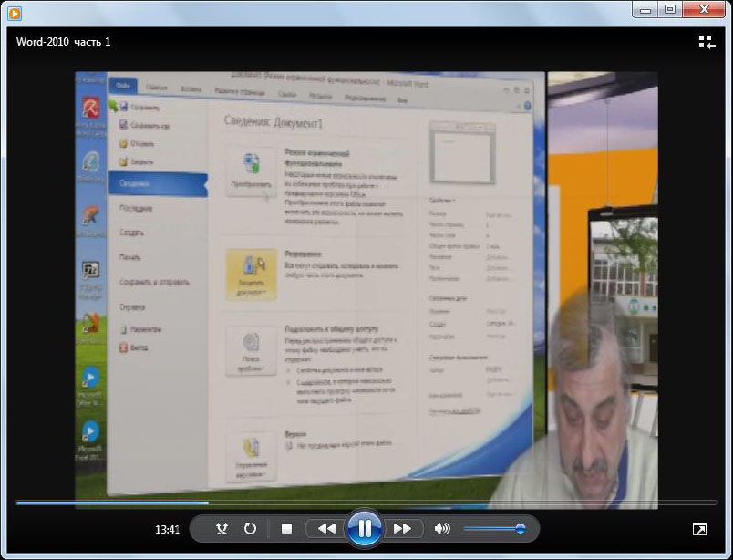Click the red Avira desktop icon in the video
Viewport: 733px width, 560px height.
pyautogui.click(x=91, y=108)
